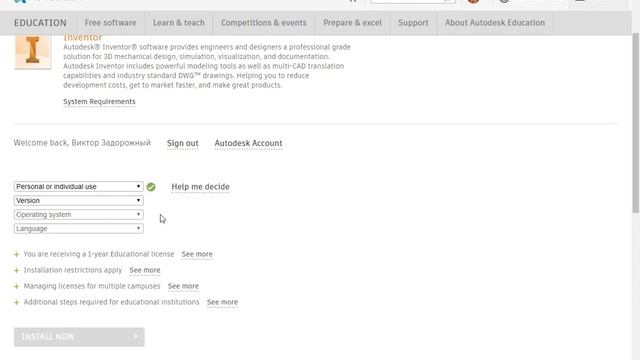Click the 'Welcome back' greeting text
The height and width of the screenshot is (360, 640).
(x=82, y=143)
